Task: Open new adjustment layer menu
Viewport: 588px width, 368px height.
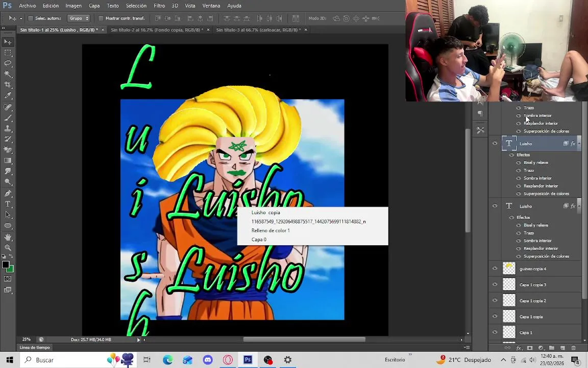Action: (541, 348)
